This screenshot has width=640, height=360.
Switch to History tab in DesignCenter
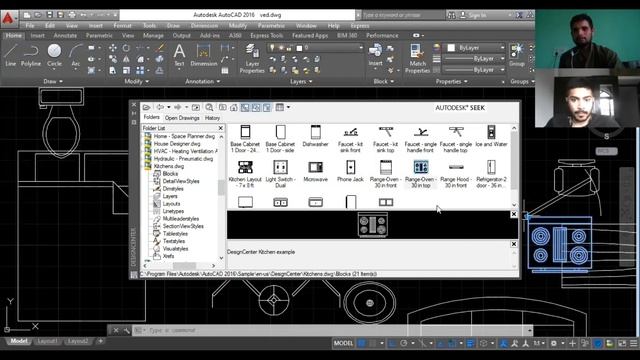(212, 118)
